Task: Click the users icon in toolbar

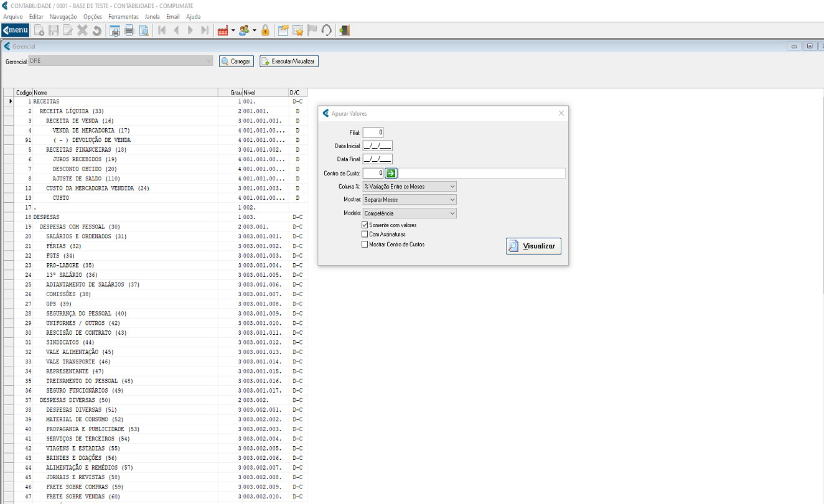Action: point(244,30)
